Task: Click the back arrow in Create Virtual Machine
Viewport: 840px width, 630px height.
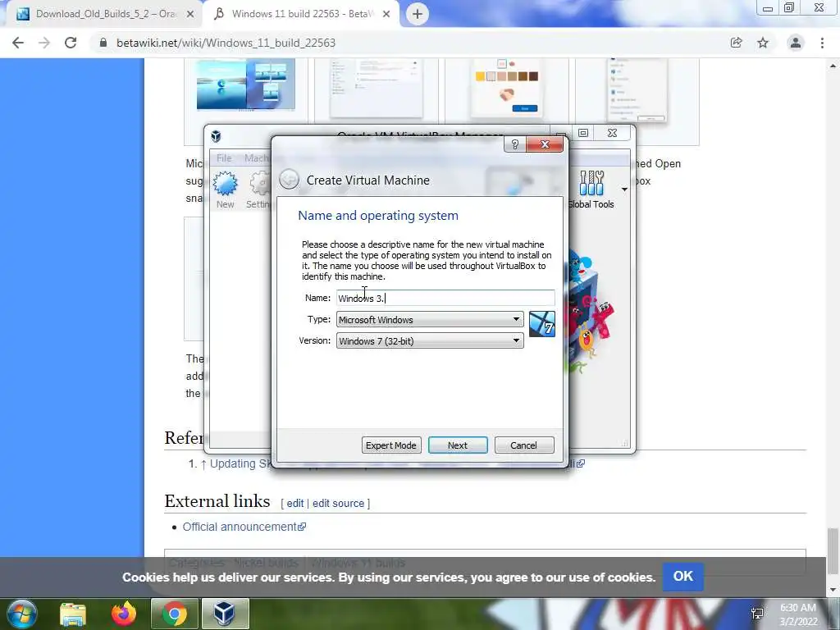Action: pyautogui.click(x=290, y=179)
